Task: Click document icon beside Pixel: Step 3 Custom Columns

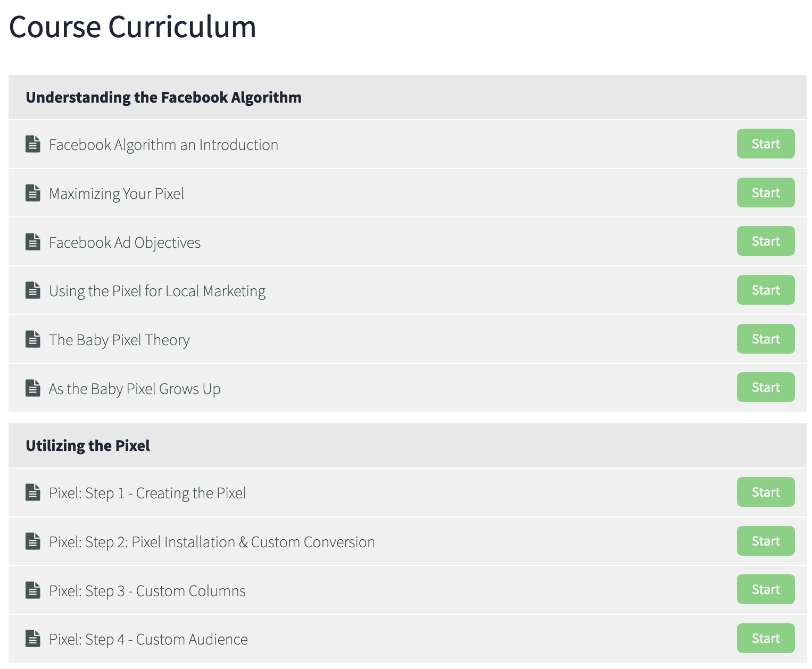Action: pos(33,590)
